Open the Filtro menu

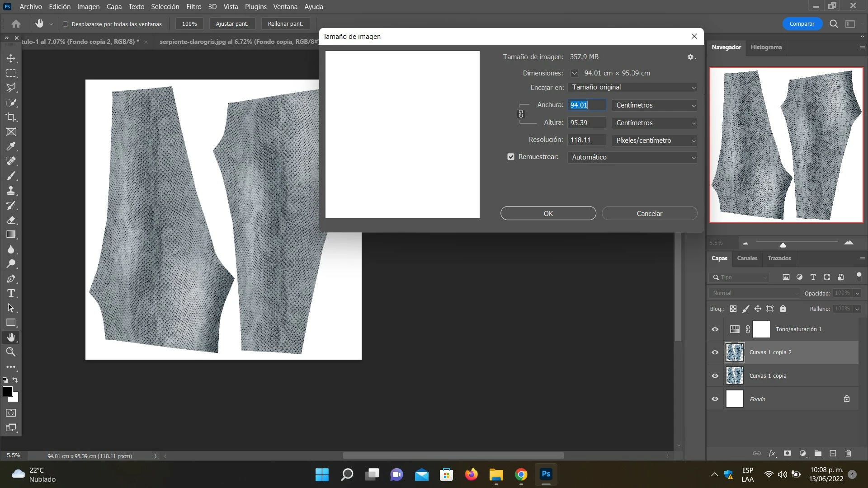tap(193, 7)
